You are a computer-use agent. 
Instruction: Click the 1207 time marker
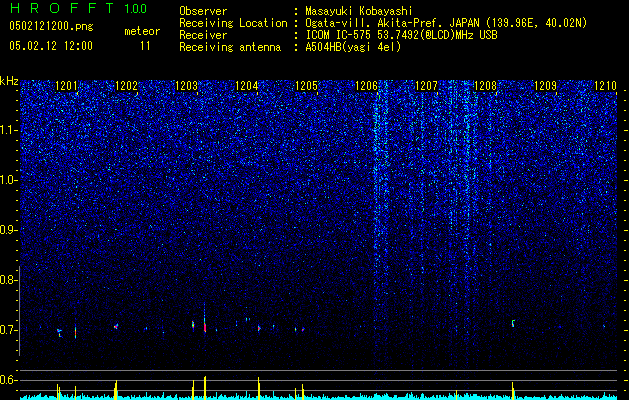click(426, 86)
